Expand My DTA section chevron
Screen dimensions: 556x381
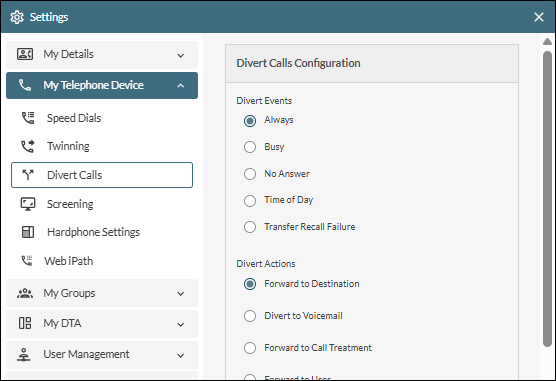coord(181,325)
